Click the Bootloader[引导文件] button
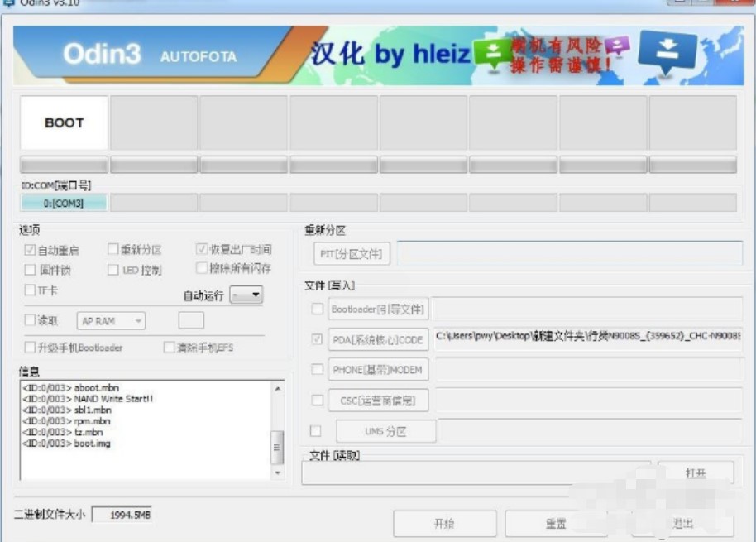756x542 pixels. pyautogui.click(x=378, y=309)
